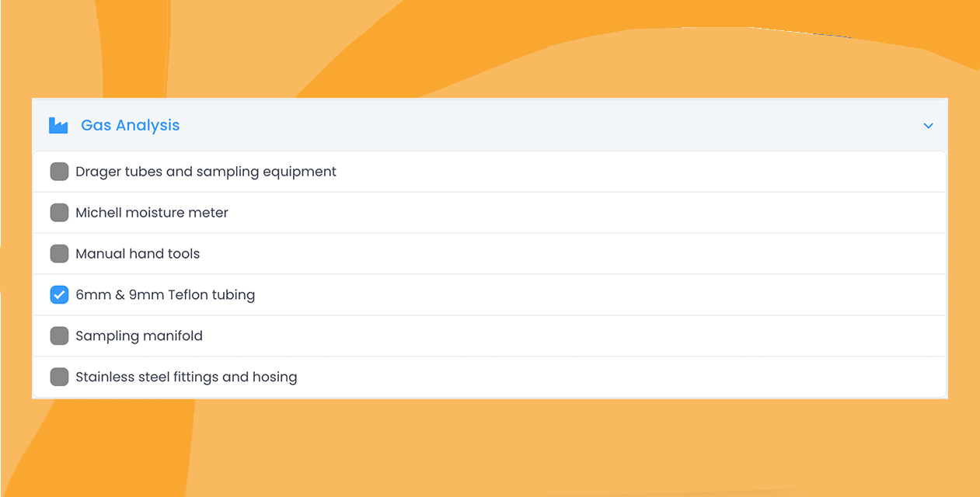This screenshot has width=980, height=497.
Task: Click the Drager tubes and sampling equipment label
Action: point(205,171)
